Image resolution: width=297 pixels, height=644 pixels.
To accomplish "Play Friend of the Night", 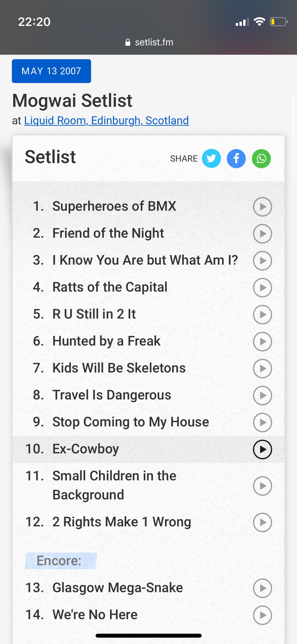I will click(x=262, y=234).
